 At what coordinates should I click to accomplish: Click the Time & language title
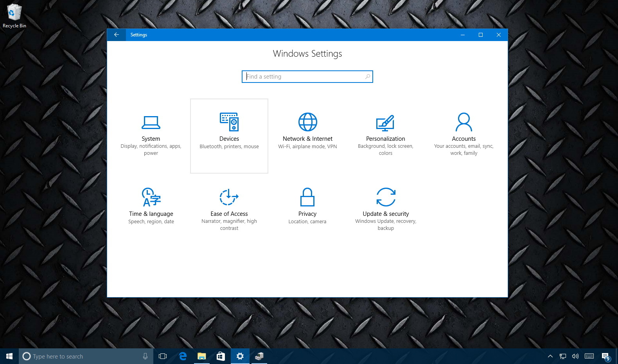click(x=151, y=214)
